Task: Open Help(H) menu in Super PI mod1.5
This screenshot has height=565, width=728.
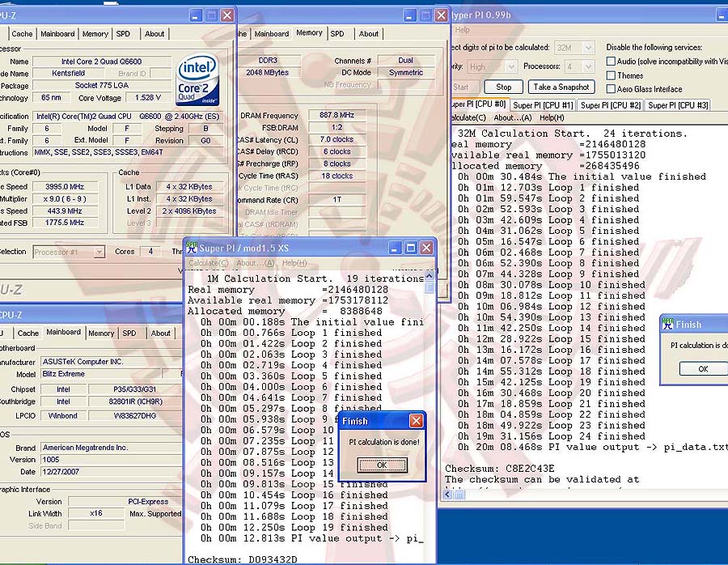Action: click(294, 263)
